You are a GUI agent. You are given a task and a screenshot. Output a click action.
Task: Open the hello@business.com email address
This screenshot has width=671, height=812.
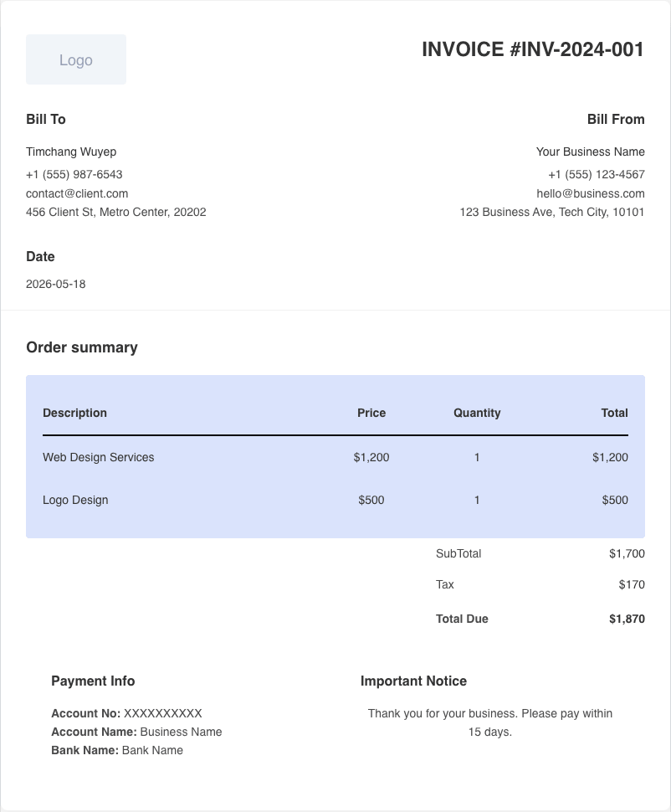pos(590,193)
